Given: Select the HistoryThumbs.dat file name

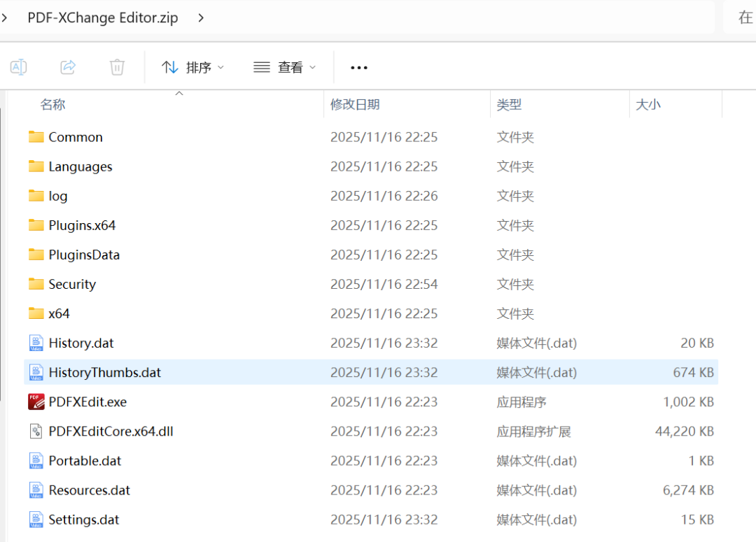Looking at the screenshot, I should click(104, 373).
